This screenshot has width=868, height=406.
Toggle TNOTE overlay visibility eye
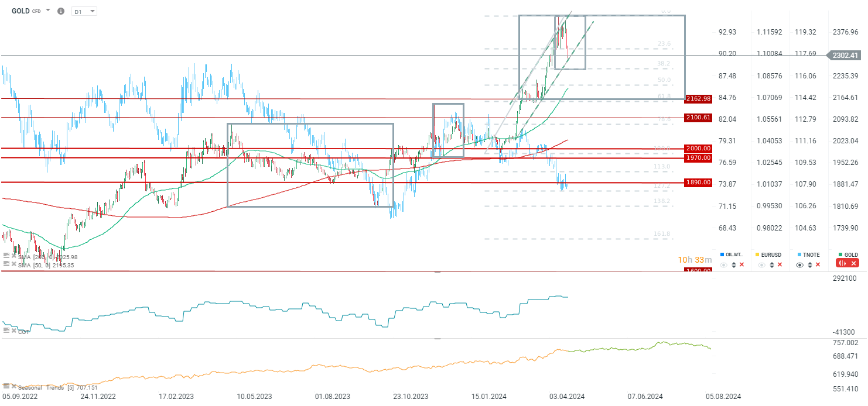799,265
